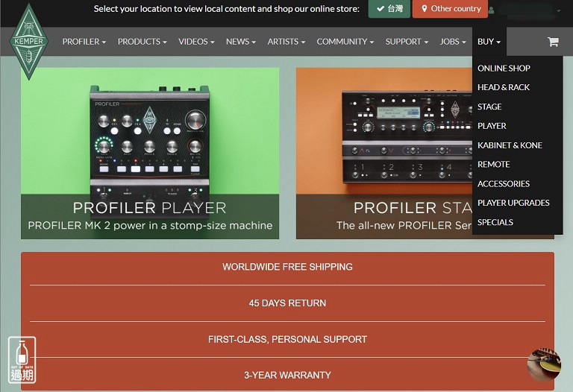Open the PROFILER PLAYER product banner

click(150, 154)
